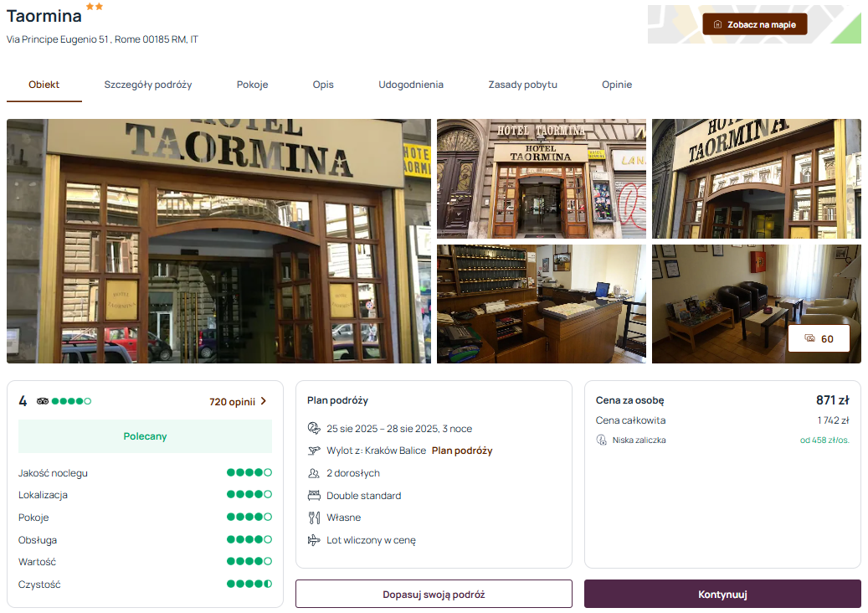Open the reception desk photo

click(x=542, y=304)
